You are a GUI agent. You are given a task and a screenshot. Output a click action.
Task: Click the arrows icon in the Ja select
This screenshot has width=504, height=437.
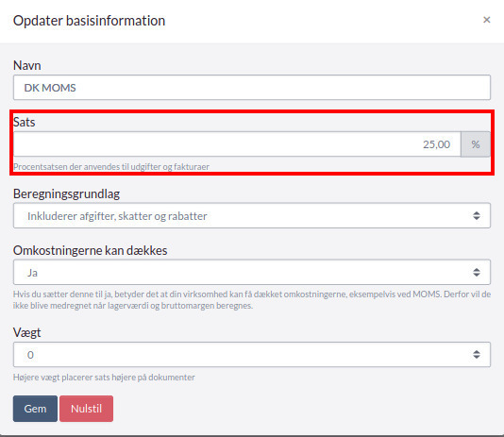pyautogui.click(x=477, y=272)
